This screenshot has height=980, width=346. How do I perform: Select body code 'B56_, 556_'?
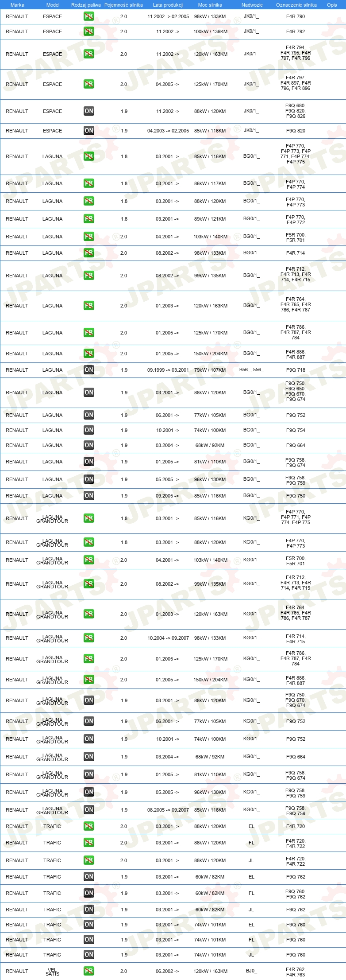(x=251, y=369)
